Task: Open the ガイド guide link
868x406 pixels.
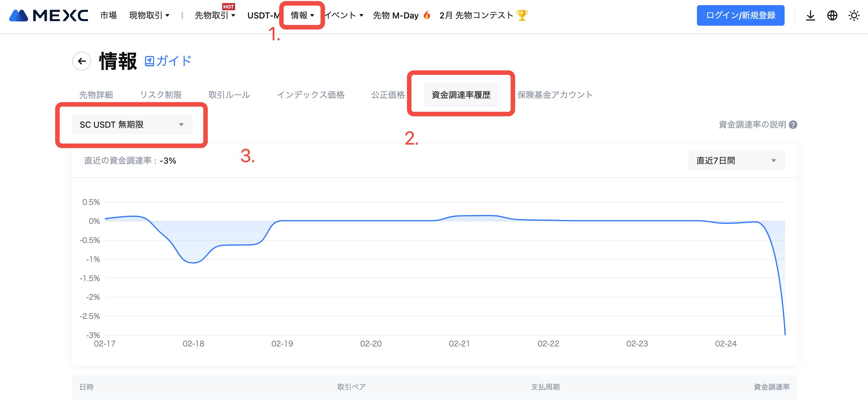Action: (x=168, y=61)
